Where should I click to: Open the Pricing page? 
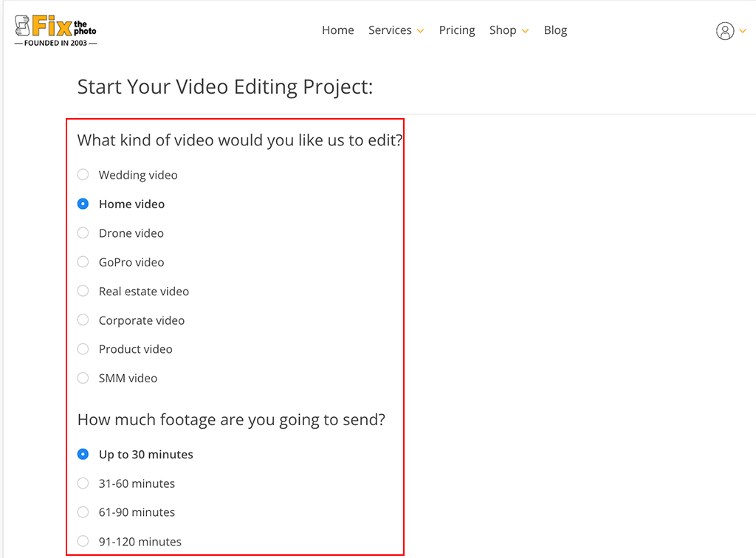coord(456,30)
